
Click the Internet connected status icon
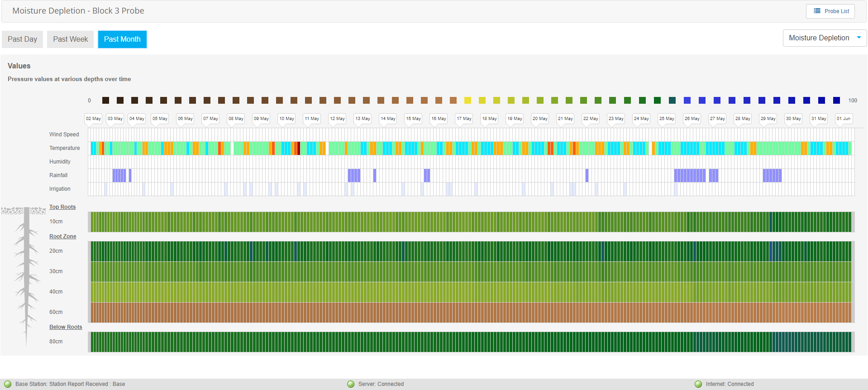[x=698, y=384]
